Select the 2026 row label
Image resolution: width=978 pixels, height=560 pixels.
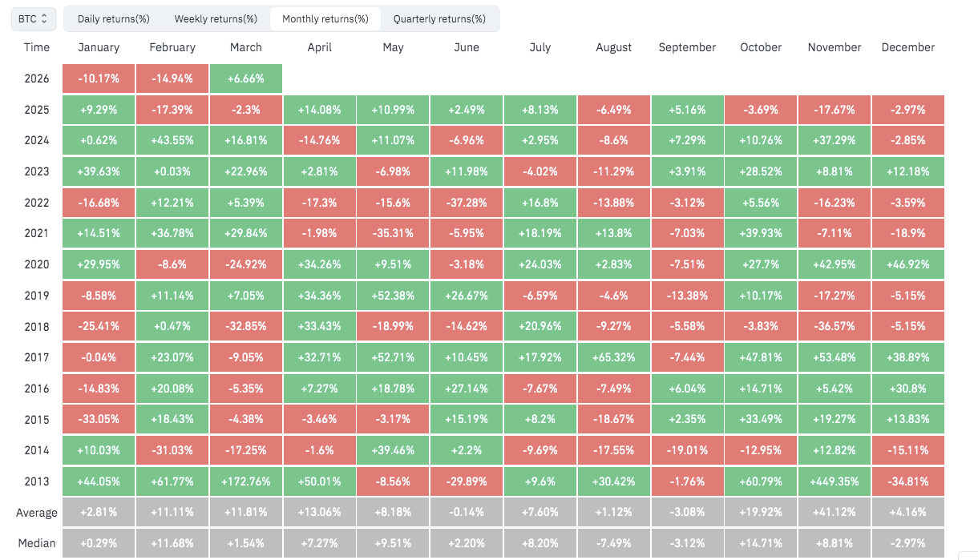(x=37, y=79)
